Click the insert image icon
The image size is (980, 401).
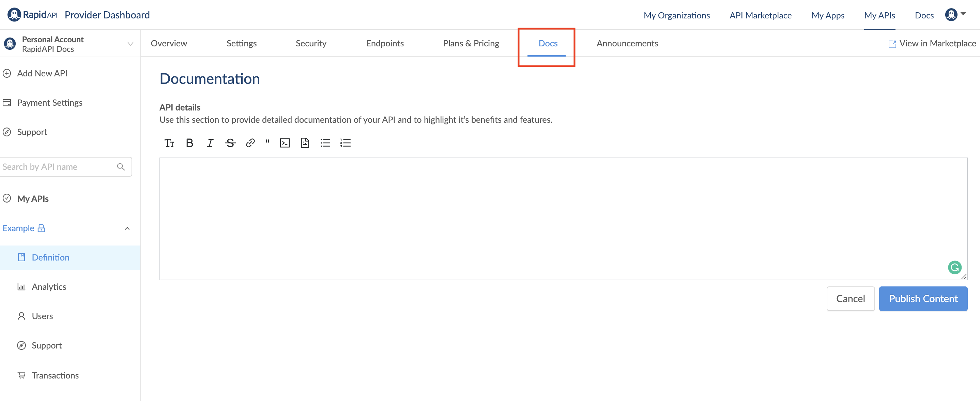click(305, 143)
